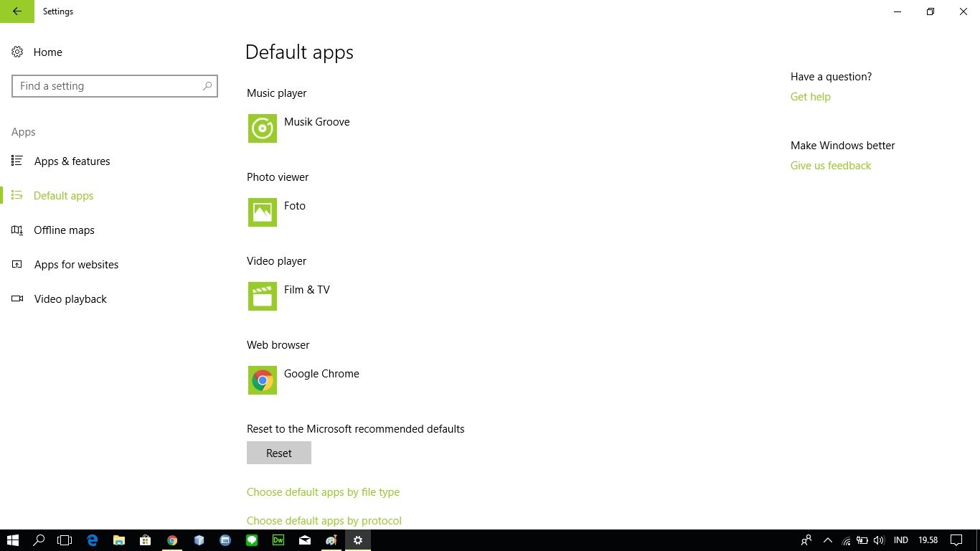Click the Settings gear in the taskbar
The height and width of the screenshot is (551, 980).
click(x=358, y=540)
